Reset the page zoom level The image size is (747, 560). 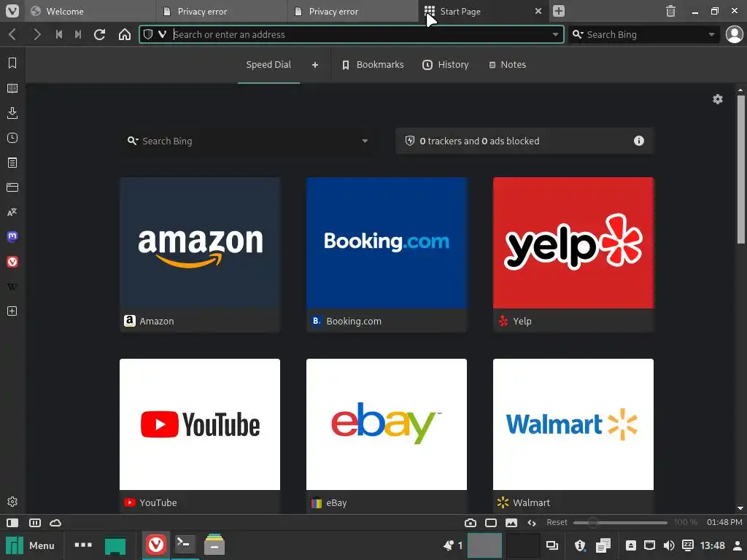coord(557,522)
